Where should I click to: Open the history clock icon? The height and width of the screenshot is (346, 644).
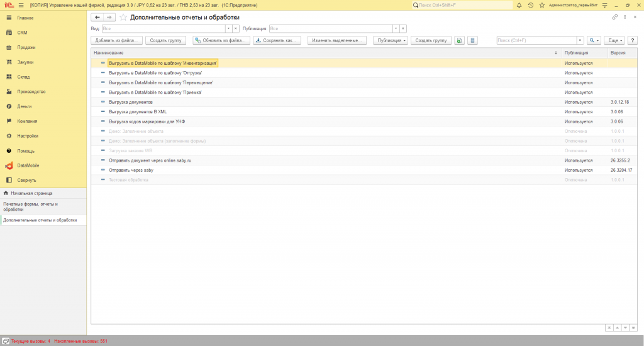(531, 5)
